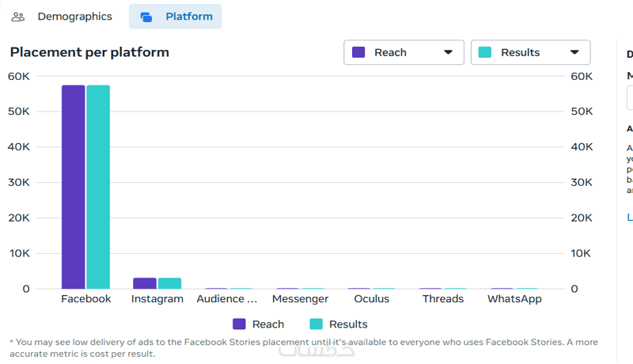Toggle the Reach series in bottom legend
633x364 pixels.
click(259, 324)
